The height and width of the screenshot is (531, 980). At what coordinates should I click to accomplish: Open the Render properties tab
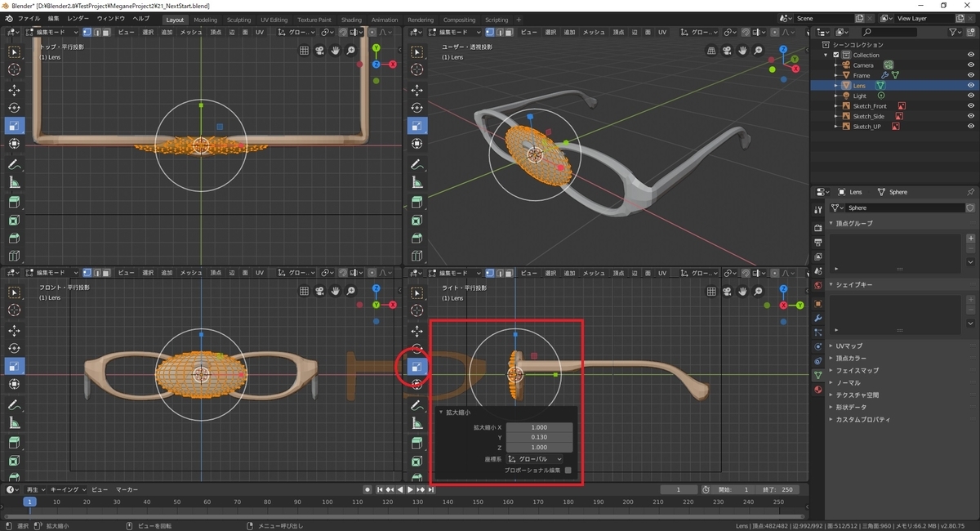tap(817, 227)
